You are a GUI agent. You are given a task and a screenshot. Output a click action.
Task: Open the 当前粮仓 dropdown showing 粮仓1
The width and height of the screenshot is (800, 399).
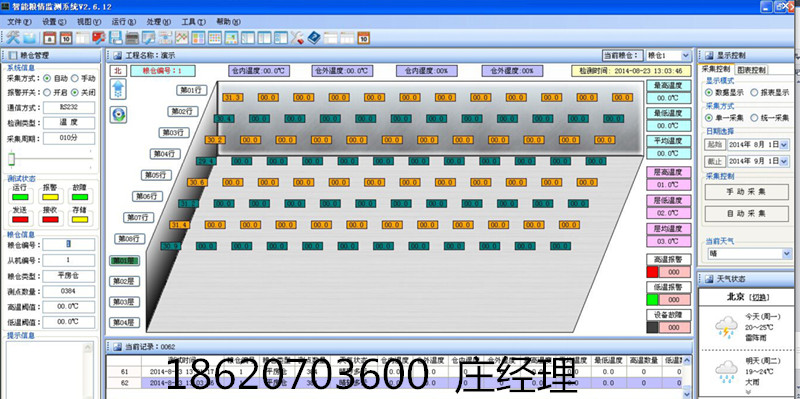tap(685, 56)
